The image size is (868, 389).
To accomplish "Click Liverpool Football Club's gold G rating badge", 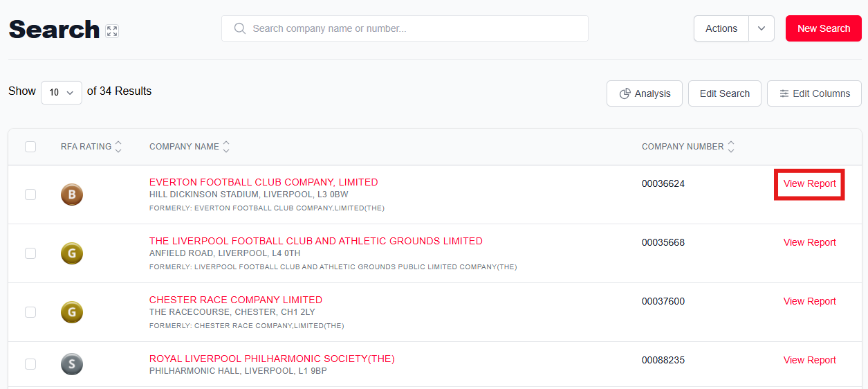I will [72, 253].
